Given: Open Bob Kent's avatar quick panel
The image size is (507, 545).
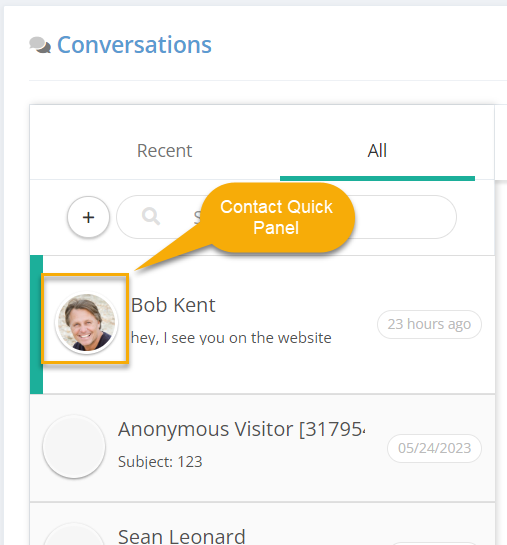Looking at the screenshot, I should pyautogui.click(x=87, y=323).
